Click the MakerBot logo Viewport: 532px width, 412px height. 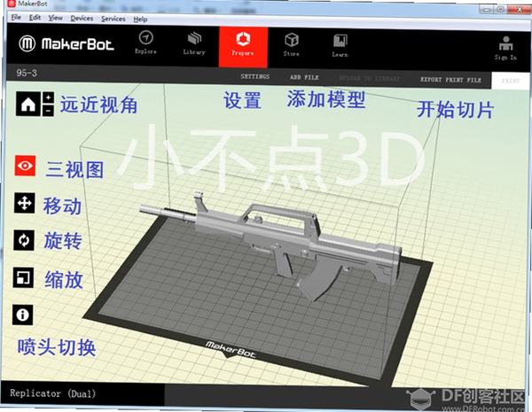66,43
